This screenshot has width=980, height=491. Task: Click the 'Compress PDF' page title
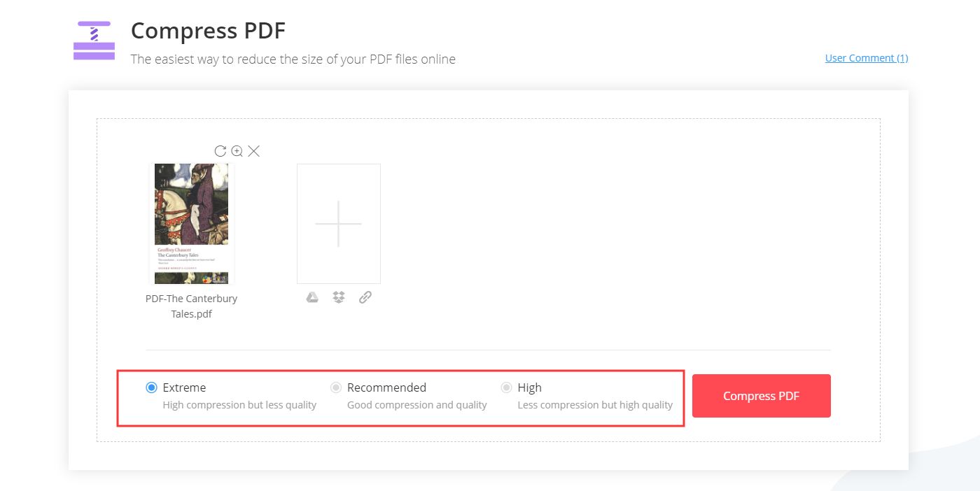click(207, 30)
